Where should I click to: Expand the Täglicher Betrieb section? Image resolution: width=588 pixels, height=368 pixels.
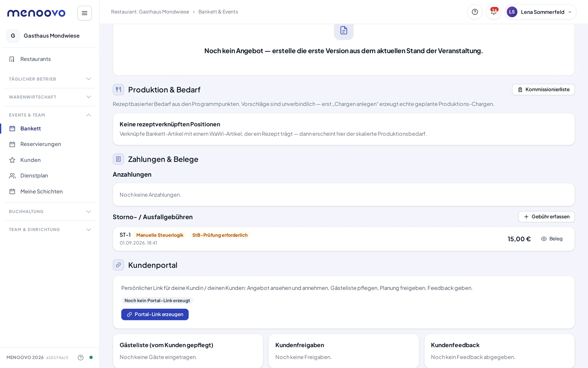(50, 79)
